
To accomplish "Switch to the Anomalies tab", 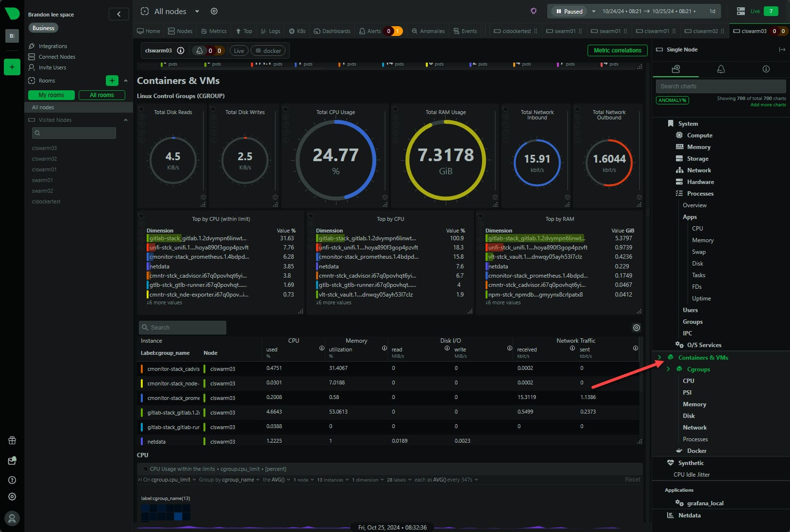I will (428, 31).
